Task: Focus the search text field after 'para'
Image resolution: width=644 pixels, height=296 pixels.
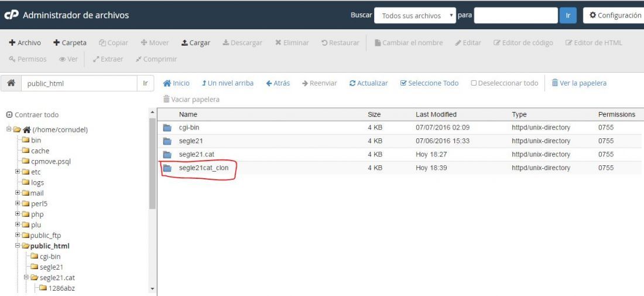Action: point(515,16)
